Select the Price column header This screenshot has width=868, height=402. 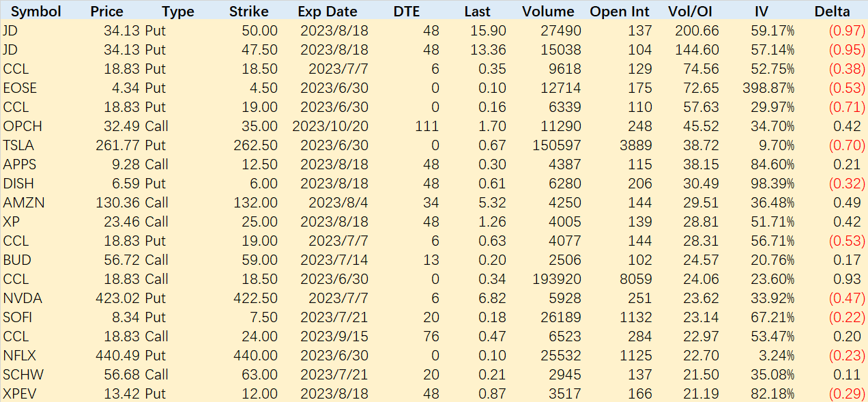(x=106, y=12)
